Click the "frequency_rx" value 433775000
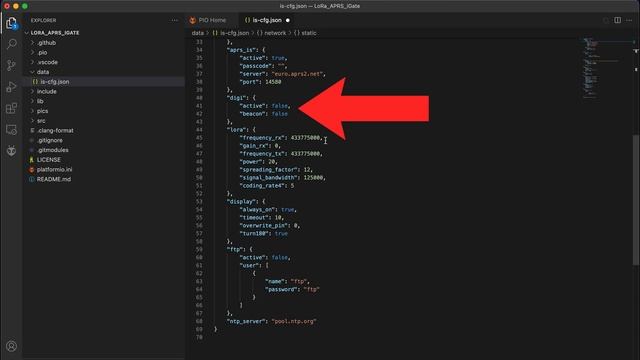640x360 pixels. coord(306,138)
